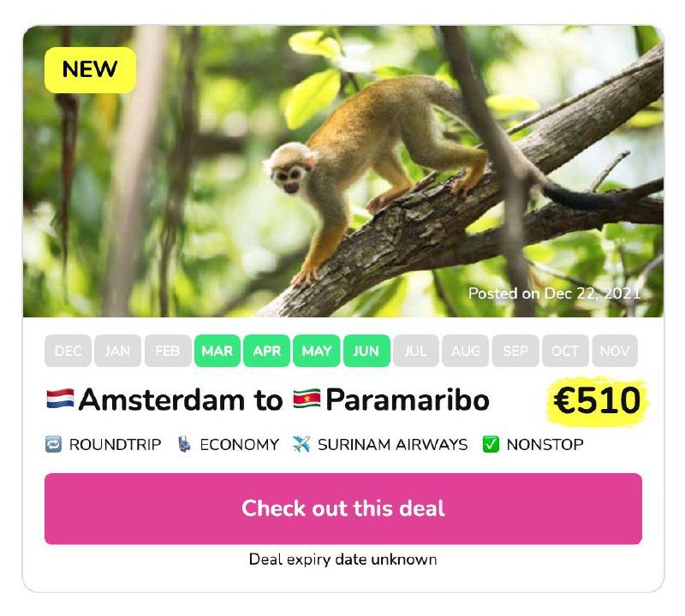Select the greyed JUL month chip
The width and height of the screenshot is (685, 616).
(416, 351)
